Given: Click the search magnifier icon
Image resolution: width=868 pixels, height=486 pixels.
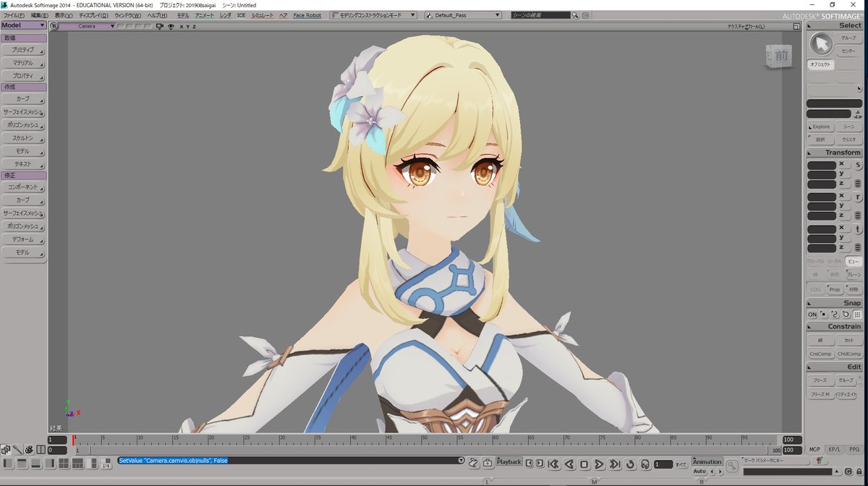Looking at the screenshot, I should pos(575,15).
